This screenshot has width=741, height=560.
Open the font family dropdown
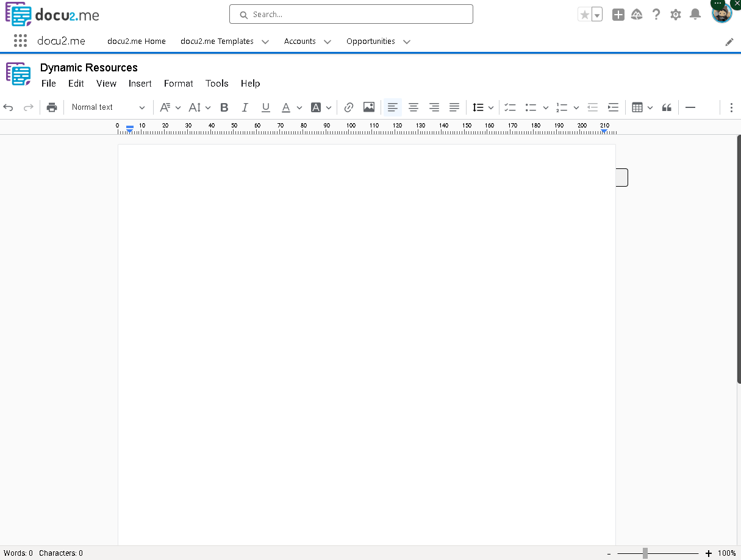(170, 107)
